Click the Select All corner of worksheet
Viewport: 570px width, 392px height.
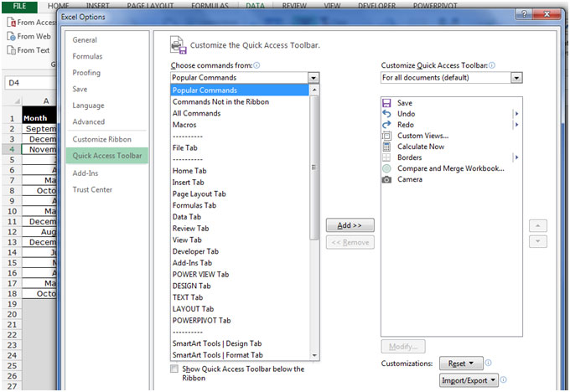[14, 101]
